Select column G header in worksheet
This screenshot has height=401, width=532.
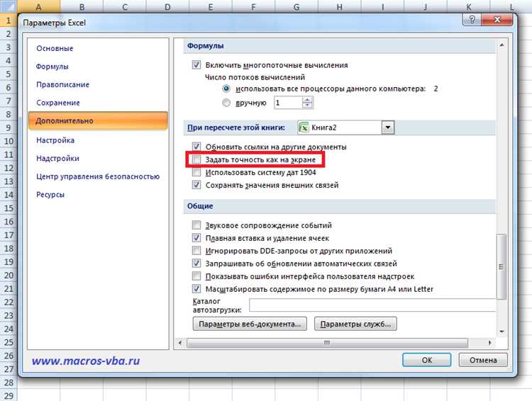click(x=297, y=7)
